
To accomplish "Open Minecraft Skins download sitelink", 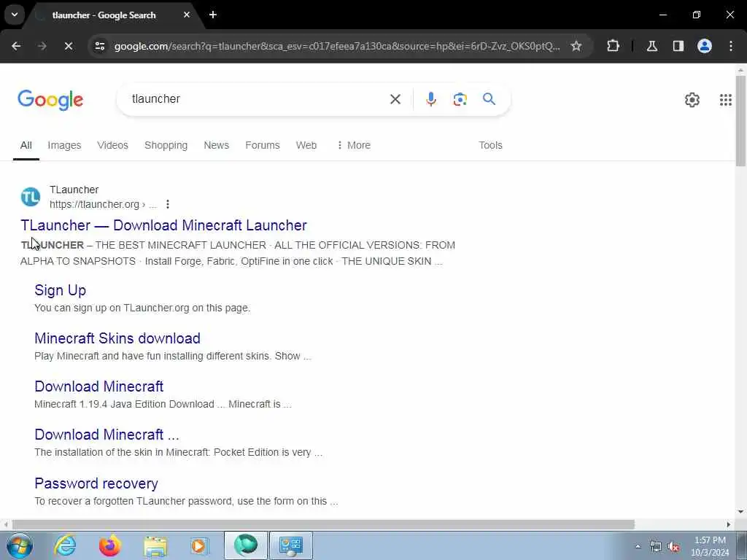I will point(117,338).
